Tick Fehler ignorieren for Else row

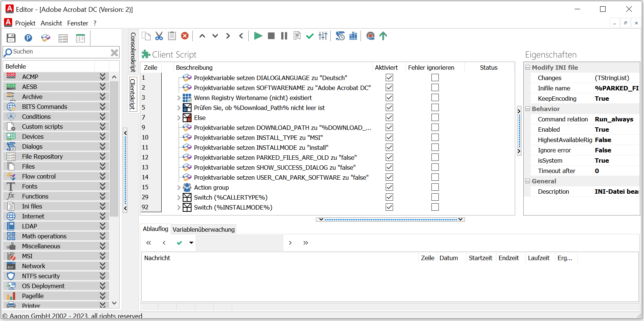coord(435,118)
